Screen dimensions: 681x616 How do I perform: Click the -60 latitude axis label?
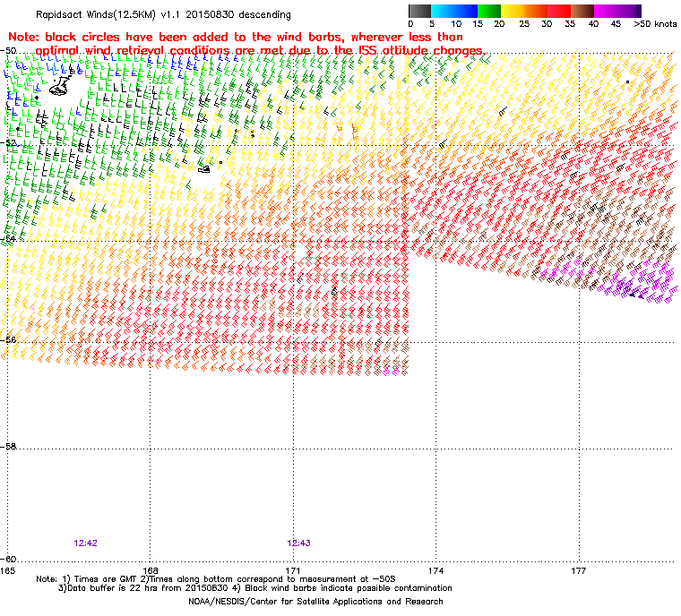9,559
